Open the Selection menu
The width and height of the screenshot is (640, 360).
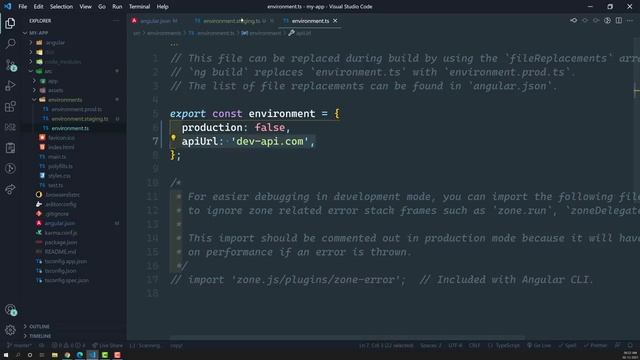61,7
